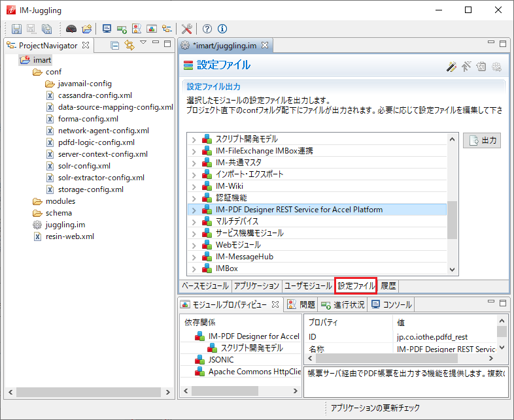Maximize the juggling.im editor area

tap(503, 44)
